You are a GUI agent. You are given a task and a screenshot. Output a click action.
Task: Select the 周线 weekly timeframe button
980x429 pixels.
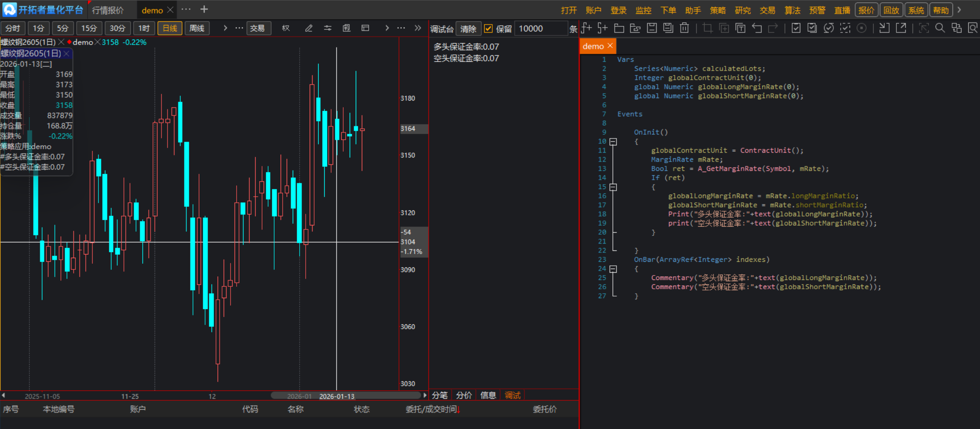click(x=197, y=28)
